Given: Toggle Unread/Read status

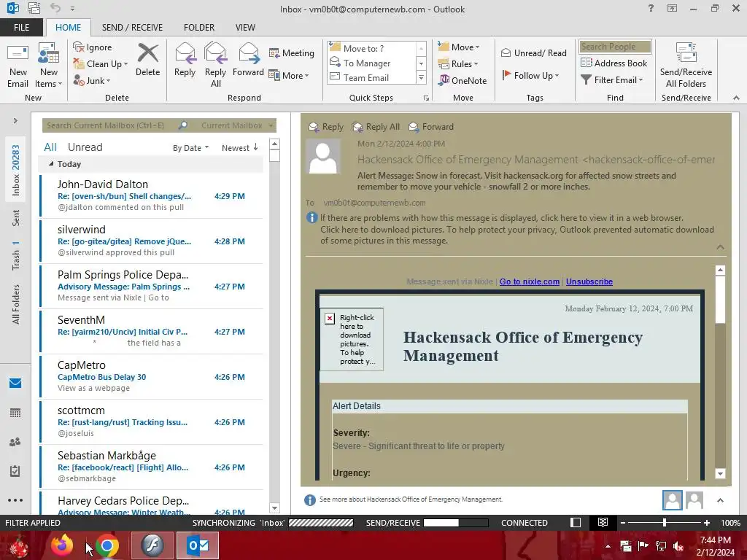Looking at the screenshot, I should (x=533, y=52).
